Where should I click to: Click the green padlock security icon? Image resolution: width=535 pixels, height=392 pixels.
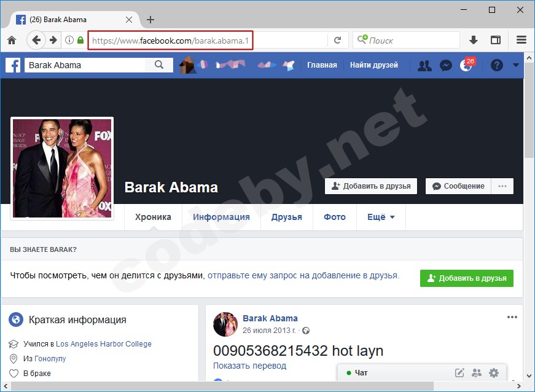pos(80,41)
